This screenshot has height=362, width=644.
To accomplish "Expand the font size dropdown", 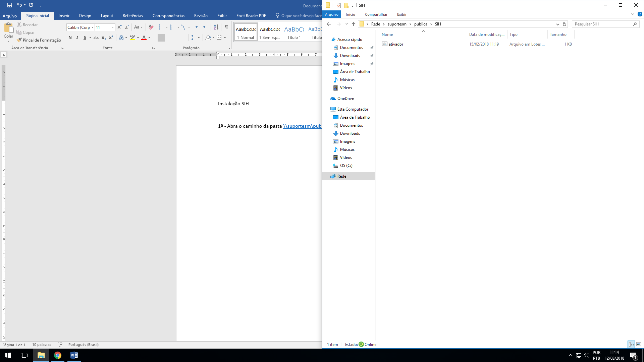I will point(112,27).
